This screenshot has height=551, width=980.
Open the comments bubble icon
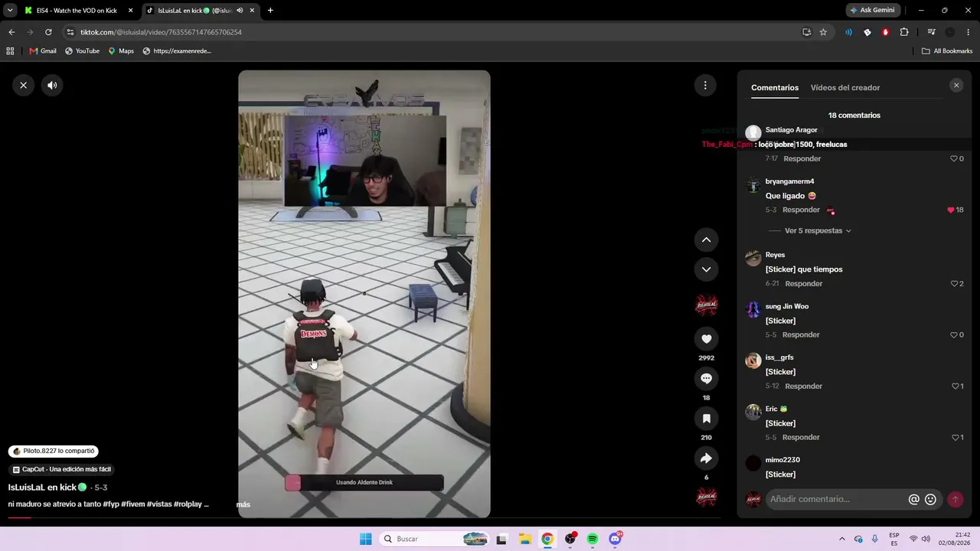tap(706, 379)
